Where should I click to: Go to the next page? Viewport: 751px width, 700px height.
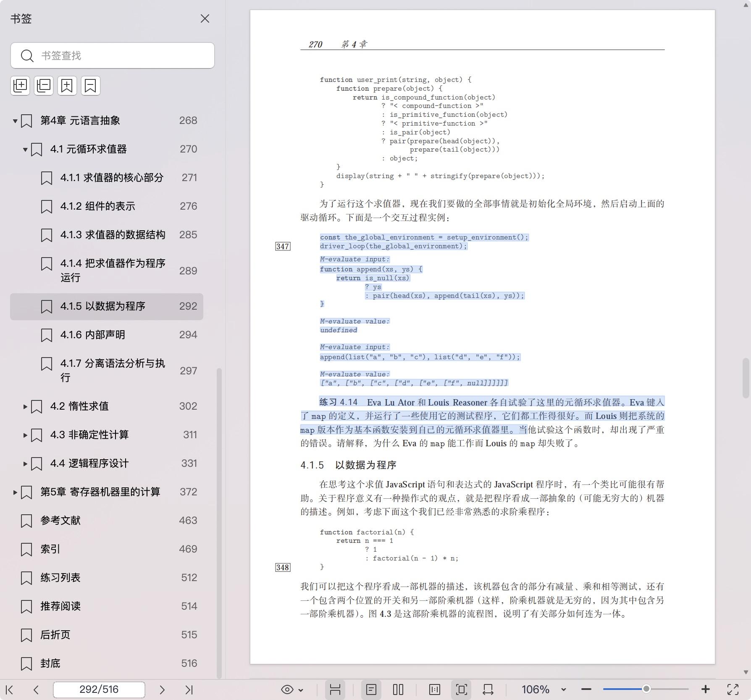tap(162, 689)
